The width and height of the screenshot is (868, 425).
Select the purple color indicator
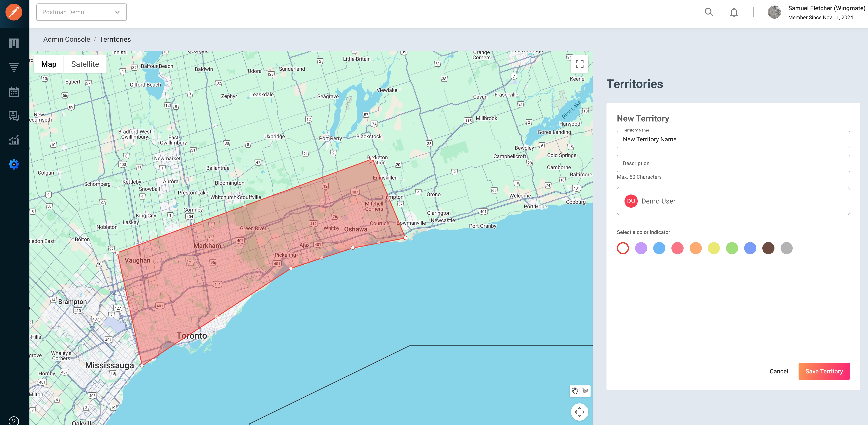641,248
